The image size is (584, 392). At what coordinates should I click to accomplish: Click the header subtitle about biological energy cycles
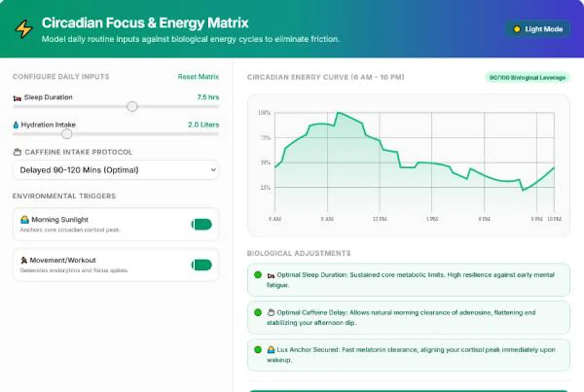click(191, 39)
